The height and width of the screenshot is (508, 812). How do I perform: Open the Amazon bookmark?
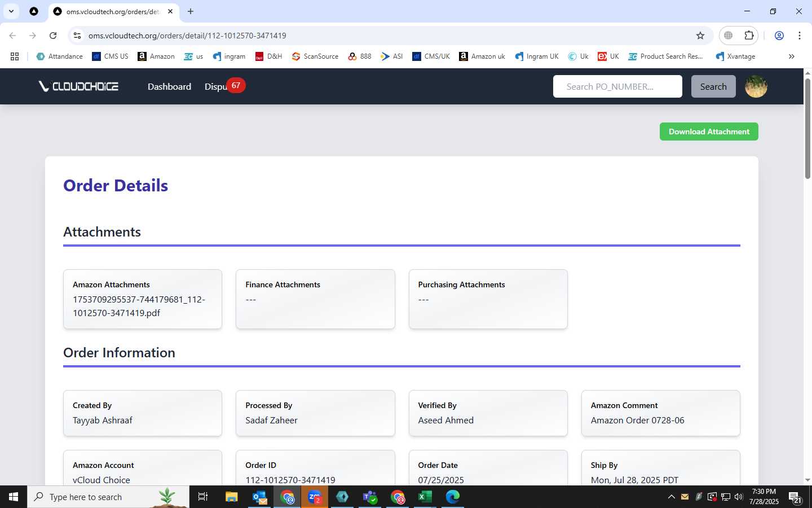[156, 56]
